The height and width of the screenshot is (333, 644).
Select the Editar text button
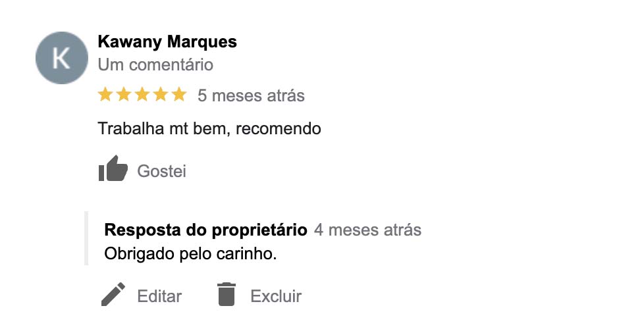(159, 296)
